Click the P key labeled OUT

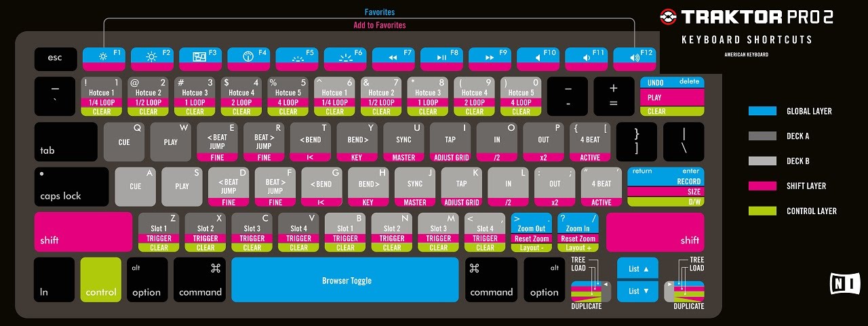point(543,142)
